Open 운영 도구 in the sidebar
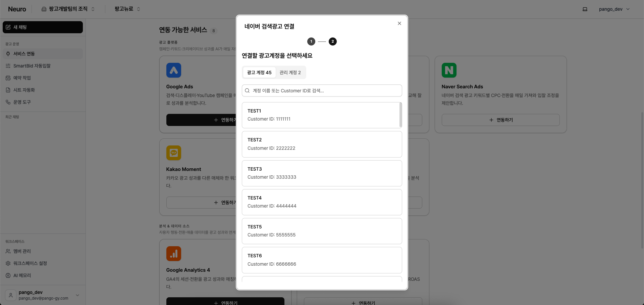Screen dimensions: 644x305 click(x=43, y=102)
